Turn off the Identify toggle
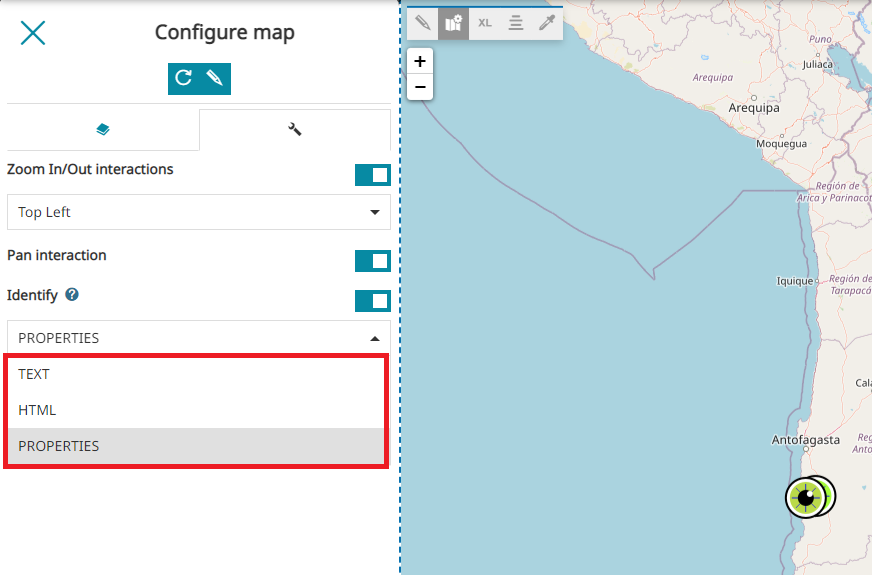 coord(372,301)
